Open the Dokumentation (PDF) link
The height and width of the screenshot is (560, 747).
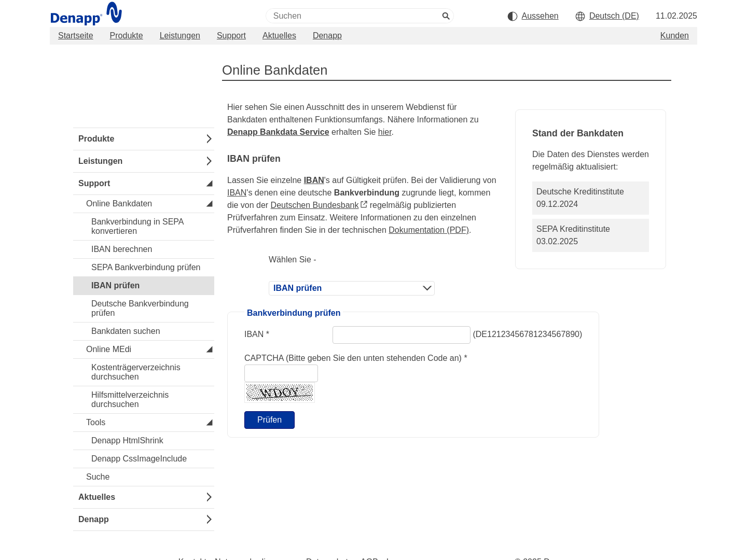[428, 230]
